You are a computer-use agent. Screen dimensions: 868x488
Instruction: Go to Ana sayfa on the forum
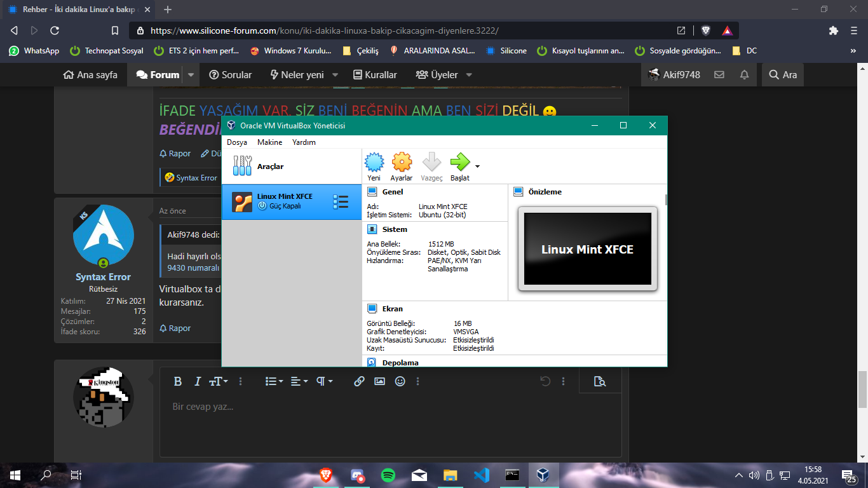point(90,75)
